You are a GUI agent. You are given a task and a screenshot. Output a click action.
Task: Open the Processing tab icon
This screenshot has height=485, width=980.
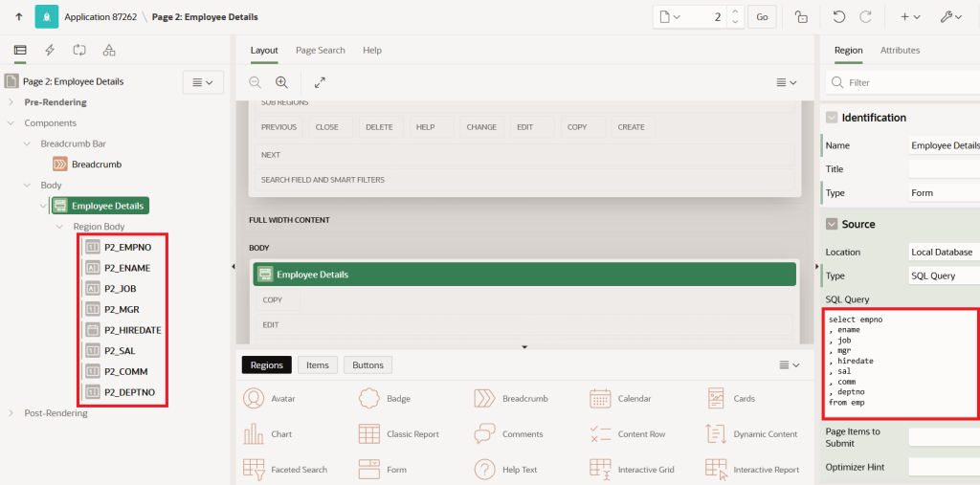pos(79,50)
